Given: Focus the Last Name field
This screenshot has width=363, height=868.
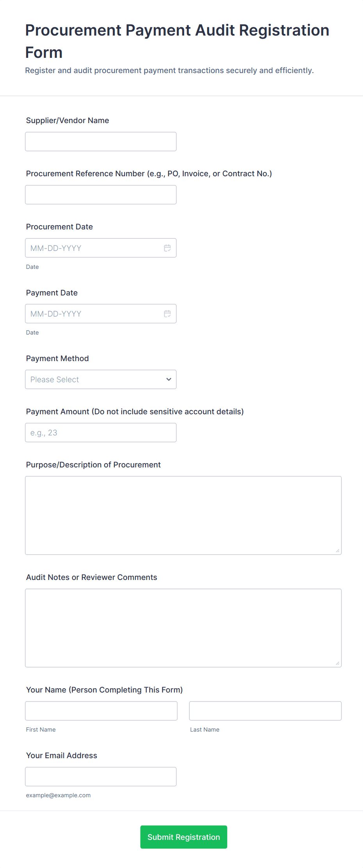Looking at the screenshot, I should (x=265, y=711).
